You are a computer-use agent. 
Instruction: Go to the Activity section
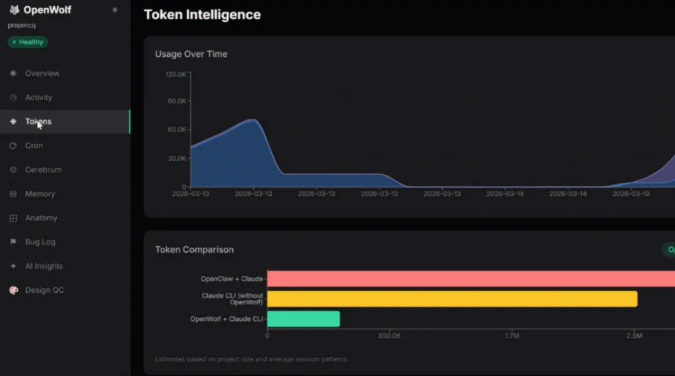pyautogui.click(x=65, y=97)
